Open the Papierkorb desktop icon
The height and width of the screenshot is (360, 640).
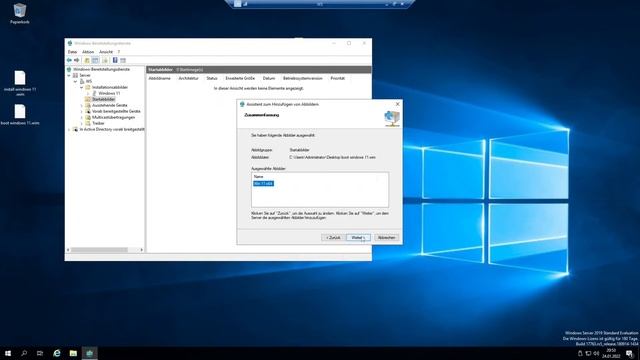(x=20, y=13)
